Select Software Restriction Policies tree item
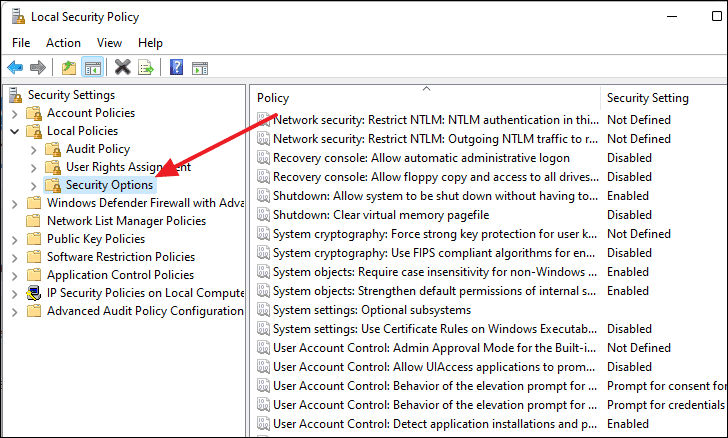 click(x=121, y=257)
